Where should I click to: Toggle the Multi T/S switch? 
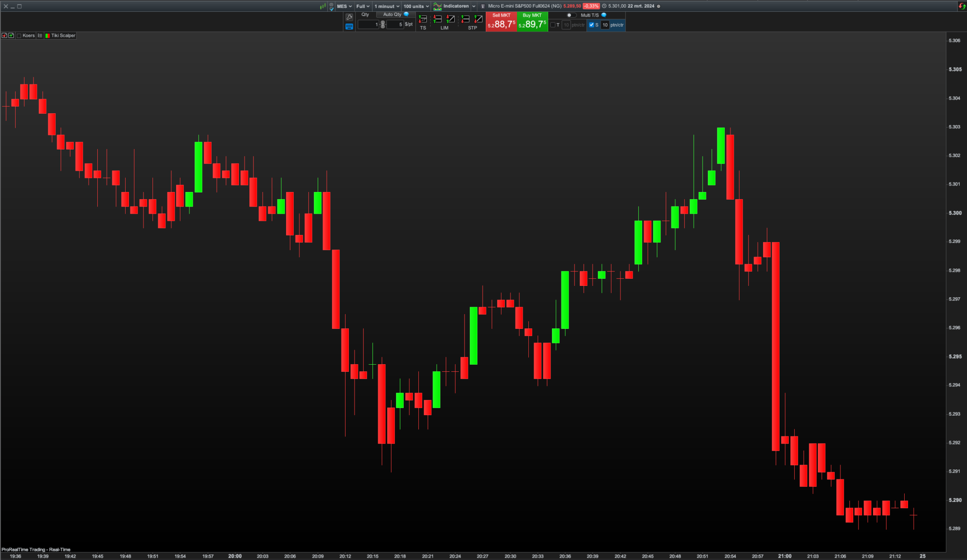click(571, 15)
